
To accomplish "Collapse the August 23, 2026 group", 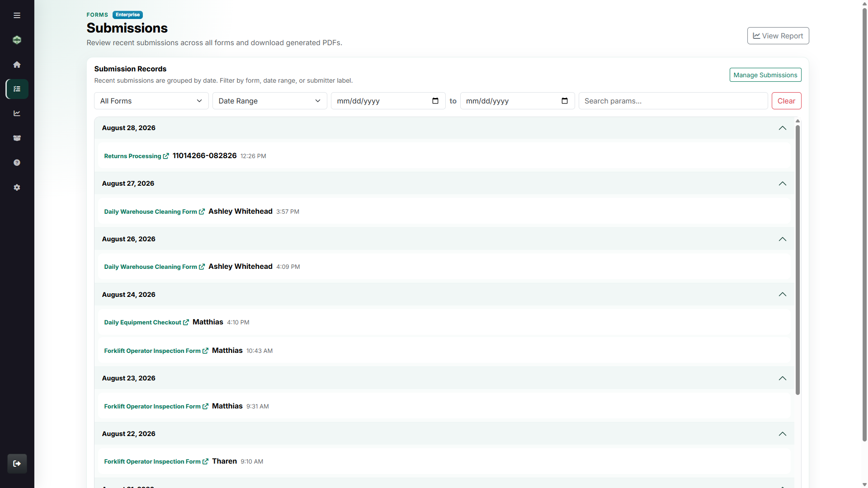I will coord(783,378).
